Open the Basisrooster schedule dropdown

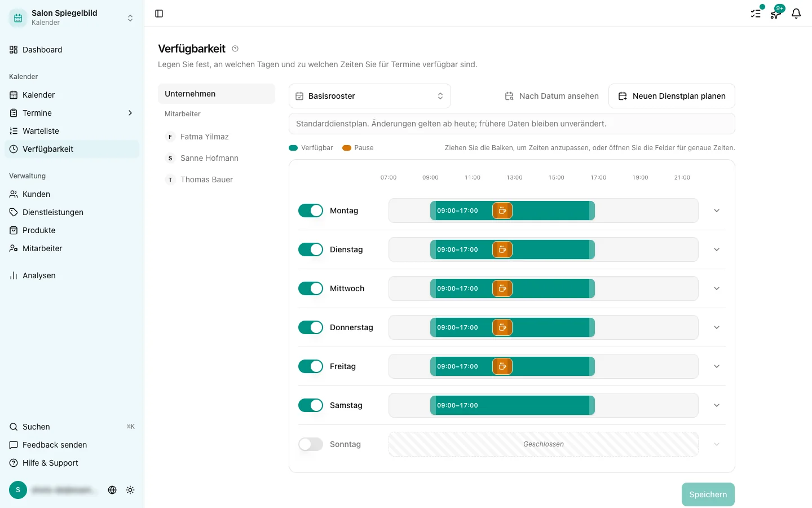(370, 96)
